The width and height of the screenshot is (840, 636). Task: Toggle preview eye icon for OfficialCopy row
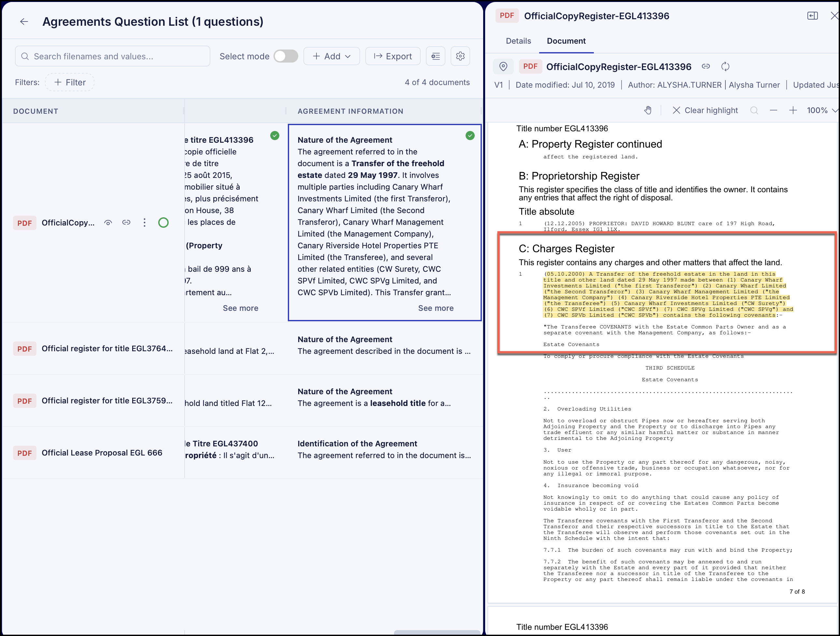108,223
